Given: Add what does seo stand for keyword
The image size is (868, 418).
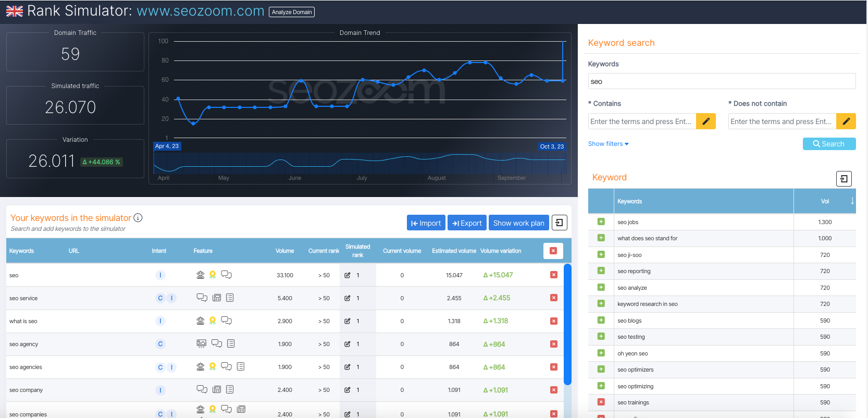Looking at the screenshot, I should pyautogui.click(x=601, y=238).
